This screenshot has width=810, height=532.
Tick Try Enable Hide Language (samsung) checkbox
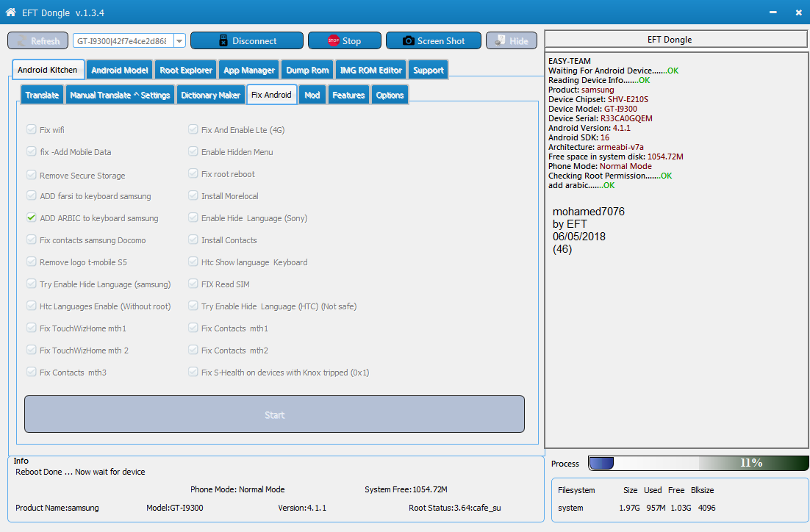(32, 284)
